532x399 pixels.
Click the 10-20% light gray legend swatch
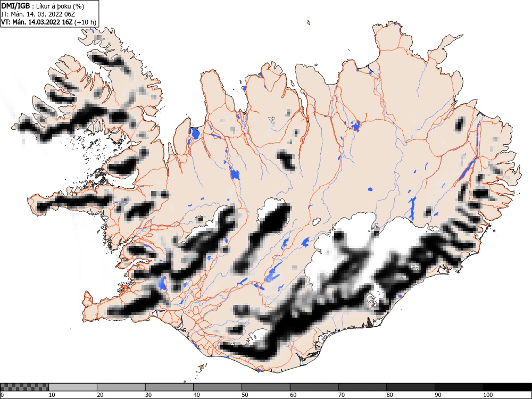(73, 387)
